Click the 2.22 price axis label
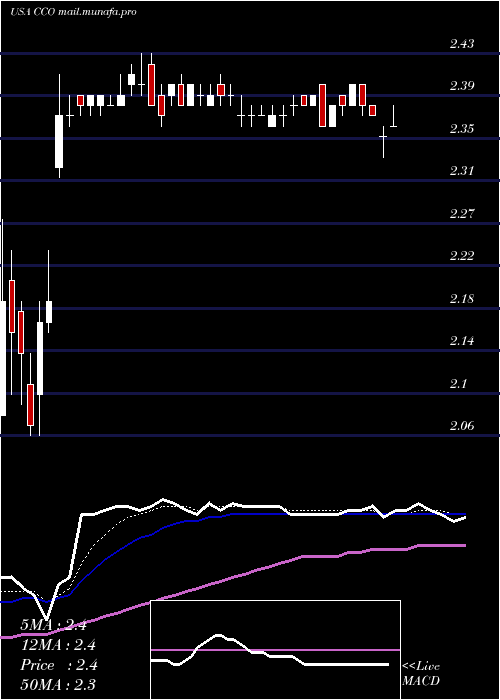 462,256
